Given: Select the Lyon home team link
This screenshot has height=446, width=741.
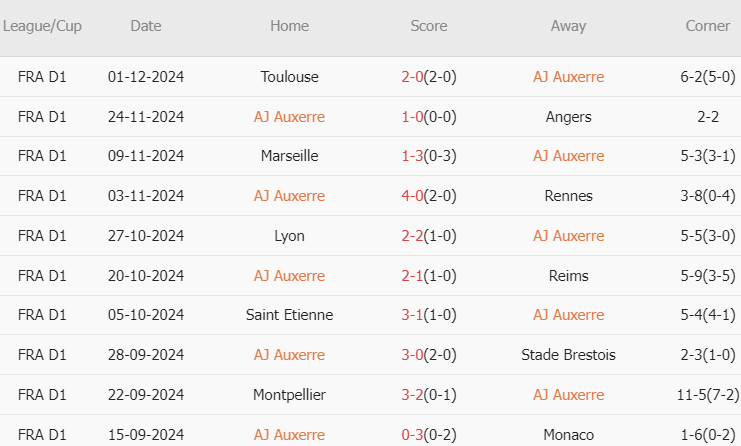Looking at the screenshot, I should point(289,236).
